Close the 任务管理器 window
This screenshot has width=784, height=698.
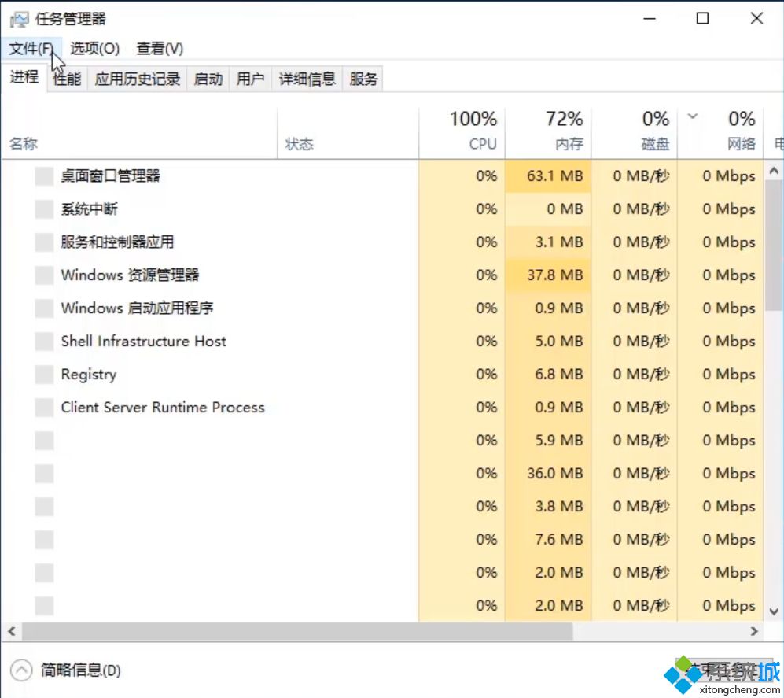[x=756, y=19]
